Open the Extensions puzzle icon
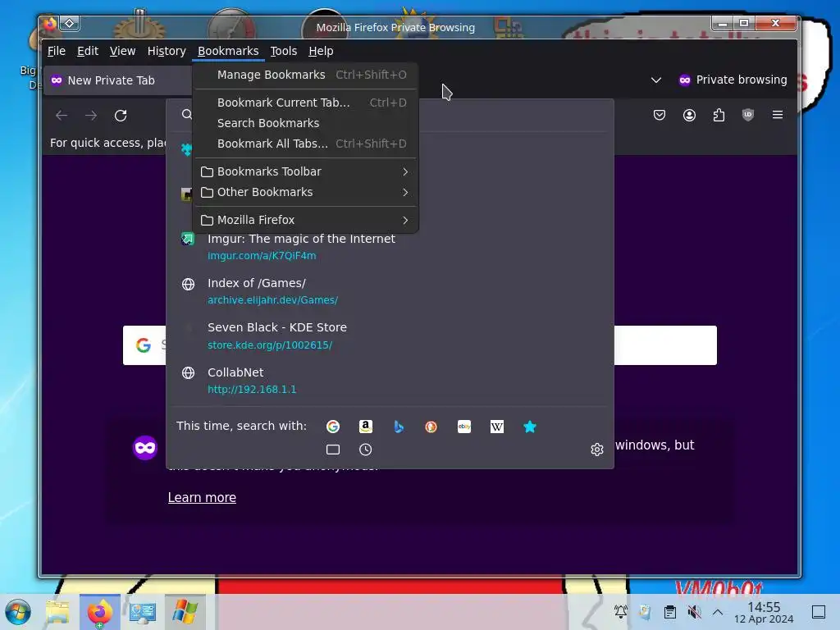840x630 pixels. click(x=719, y=115)
